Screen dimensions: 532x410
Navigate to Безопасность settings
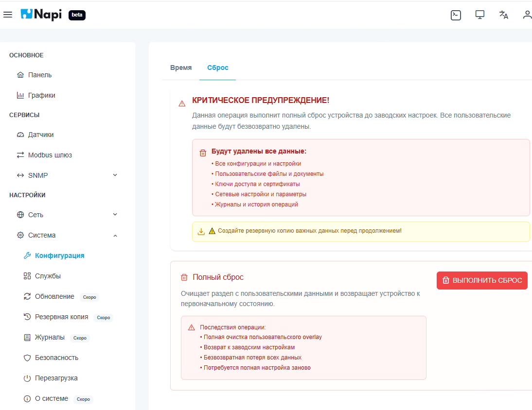56,358
